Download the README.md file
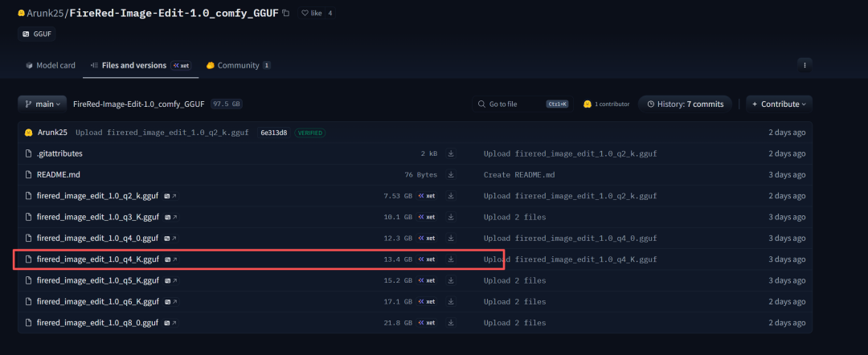 coord(451,175)
